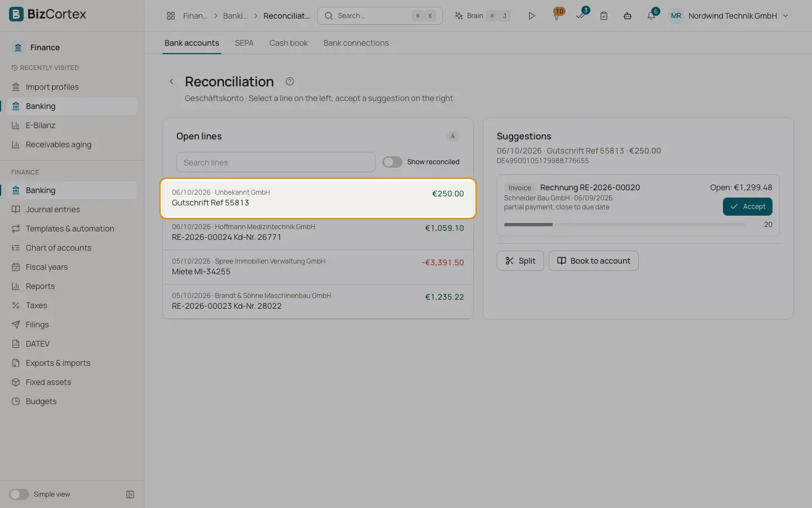
Task: Click the global Search box
Action: [x=380, y=16]
